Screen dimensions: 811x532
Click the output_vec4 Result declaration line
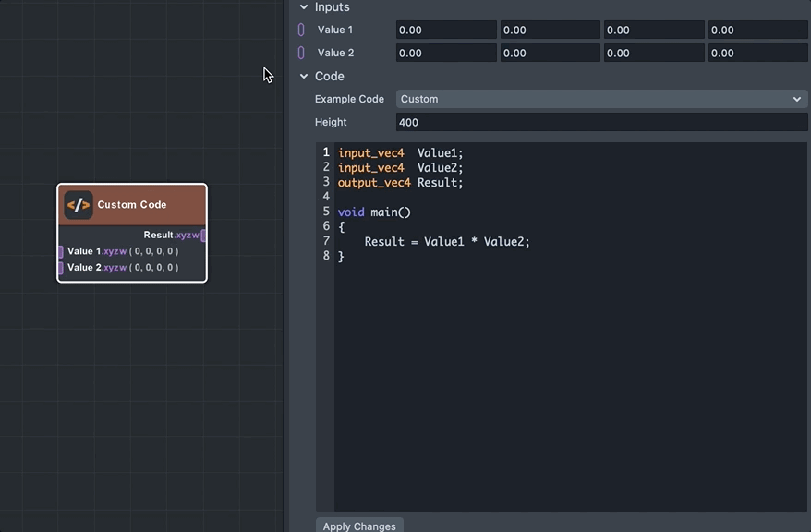(x=400, y=182)
